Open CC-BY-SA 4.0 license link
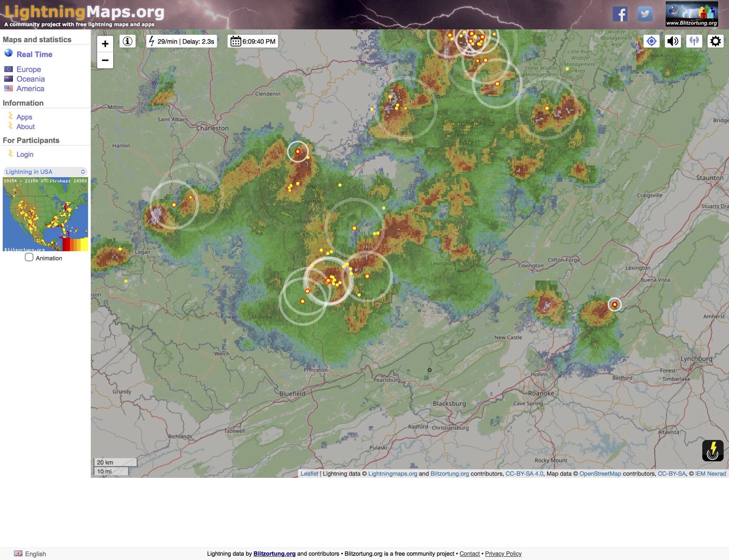The width and height of the screenshot is (729, 560). point(524,474)
